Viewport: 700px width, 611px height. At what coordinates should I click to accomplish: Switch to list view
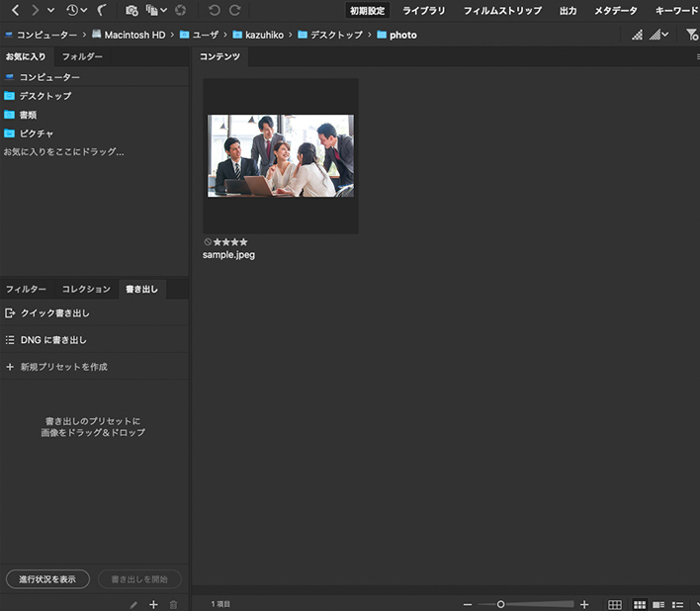677,605
